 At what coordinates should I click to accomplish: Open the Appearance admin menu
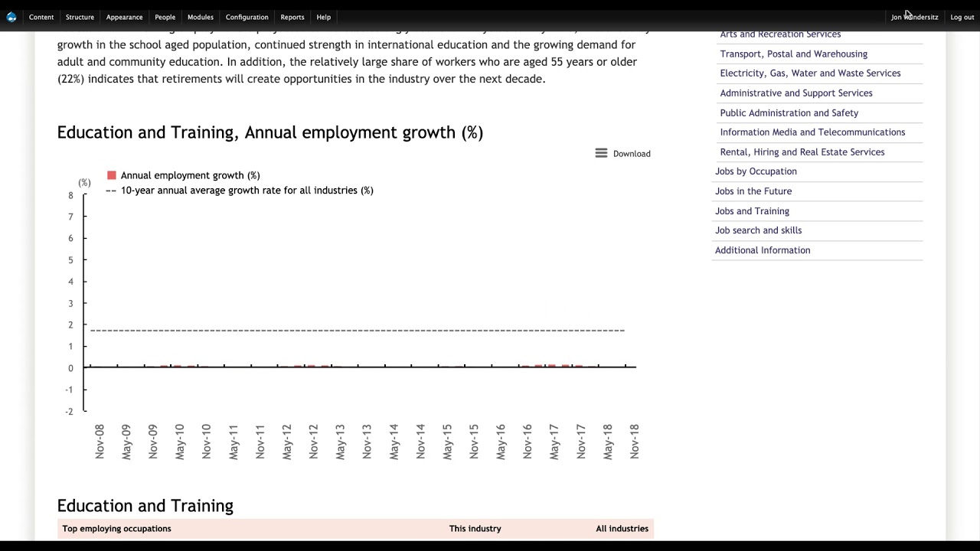124,17
